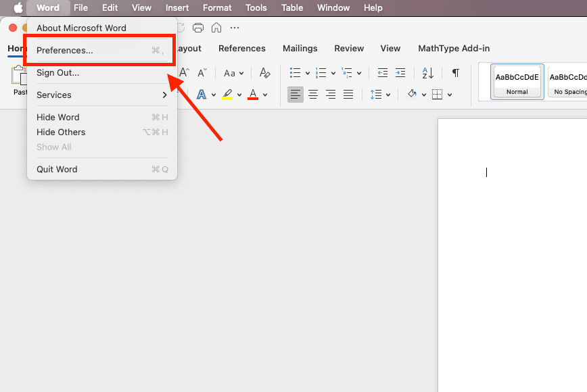This screenshot has width=587, height=392.
Task: Select About Microsoft Word
Action: pos(102,28)
